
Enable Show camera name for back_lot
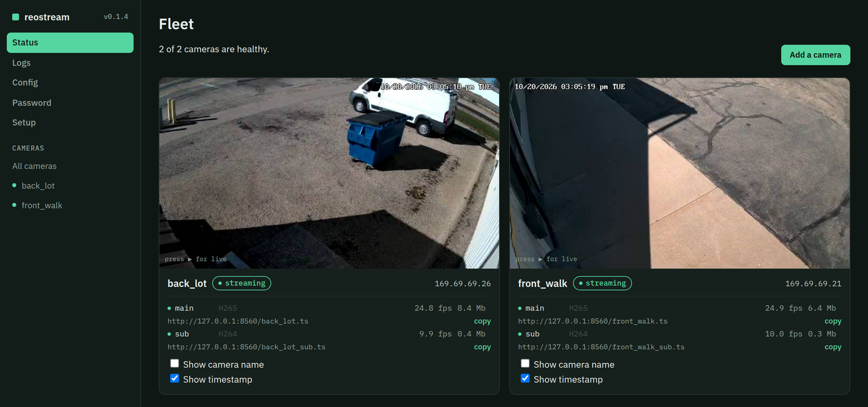pyautogui.click(x=175, y=364)
